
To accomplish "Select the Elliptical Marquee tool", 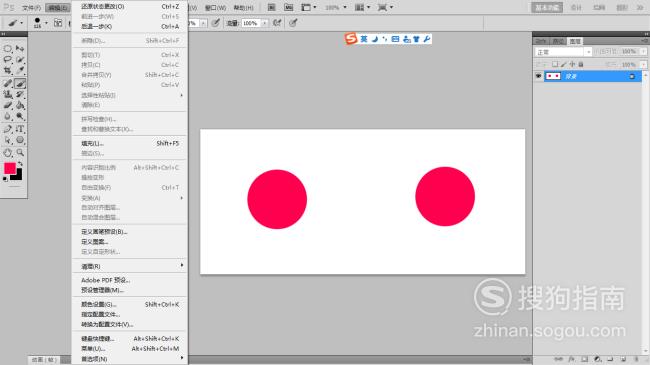I will [8, 49].
